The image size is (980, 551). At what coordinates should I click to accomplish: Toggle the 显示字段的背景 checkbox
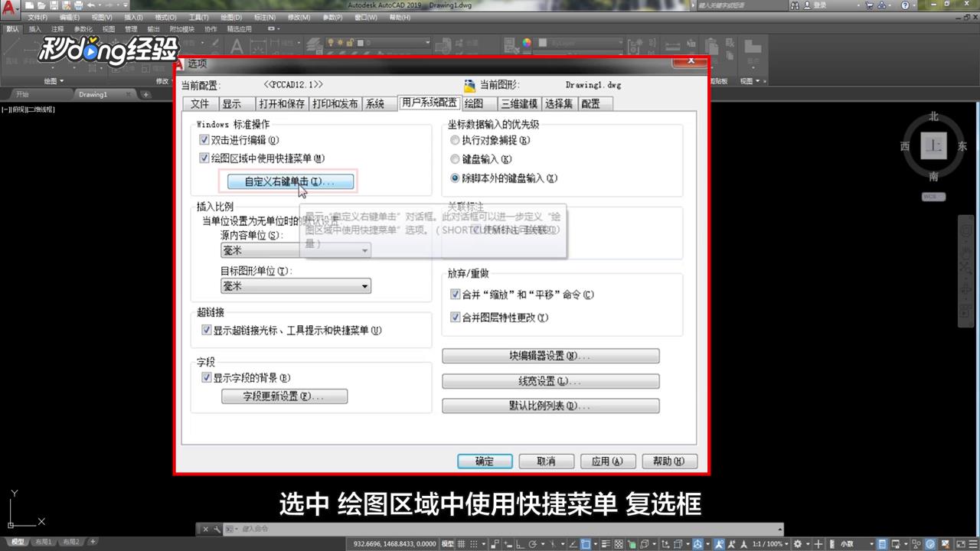(207, 378)
